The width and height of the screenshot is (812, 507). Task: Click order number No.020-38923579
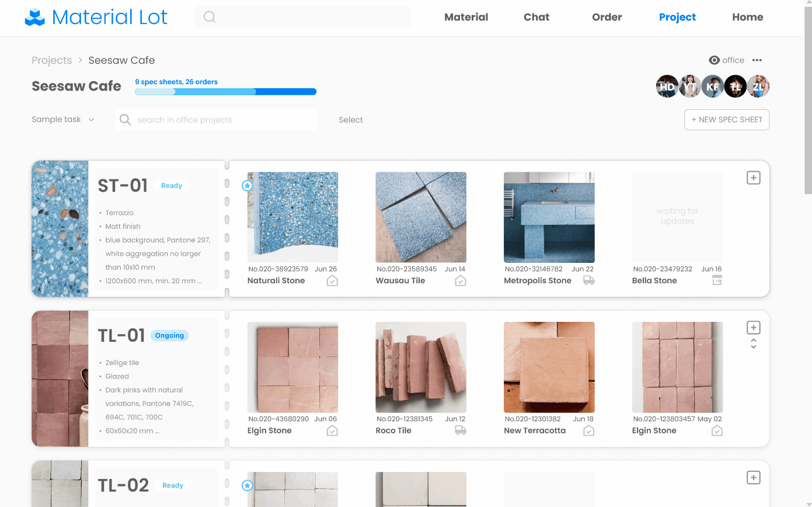(278, 269)
